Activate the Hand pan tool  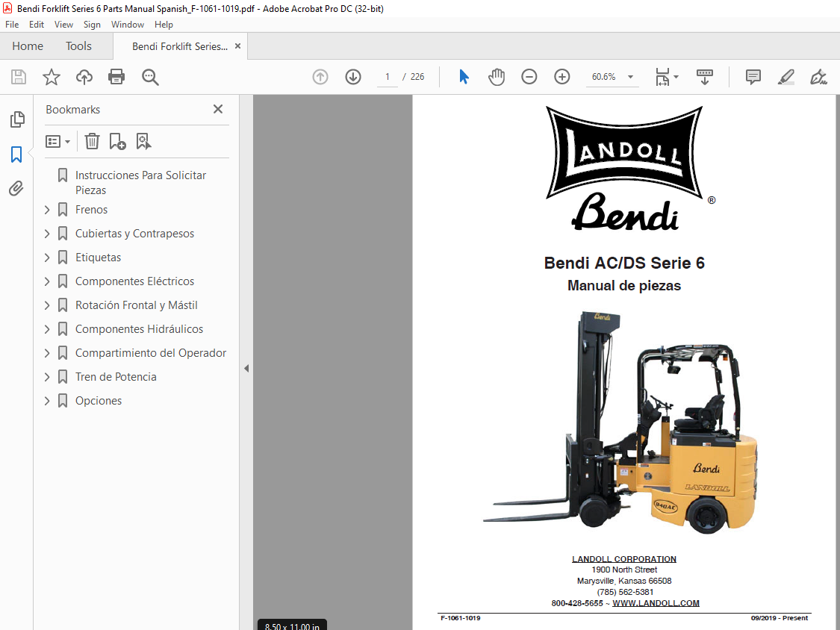[497, 77]
